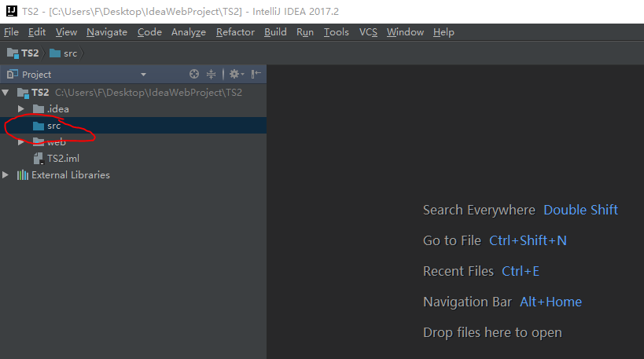Open the Refactor menu
644x359 pixels.
coord(235,32)
